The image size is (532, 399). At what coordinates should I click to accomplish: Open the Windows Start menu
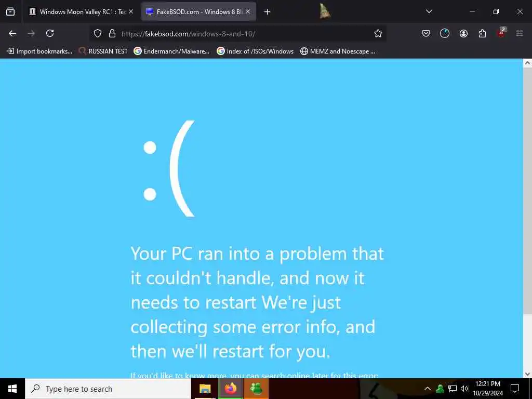coord(12,389)
